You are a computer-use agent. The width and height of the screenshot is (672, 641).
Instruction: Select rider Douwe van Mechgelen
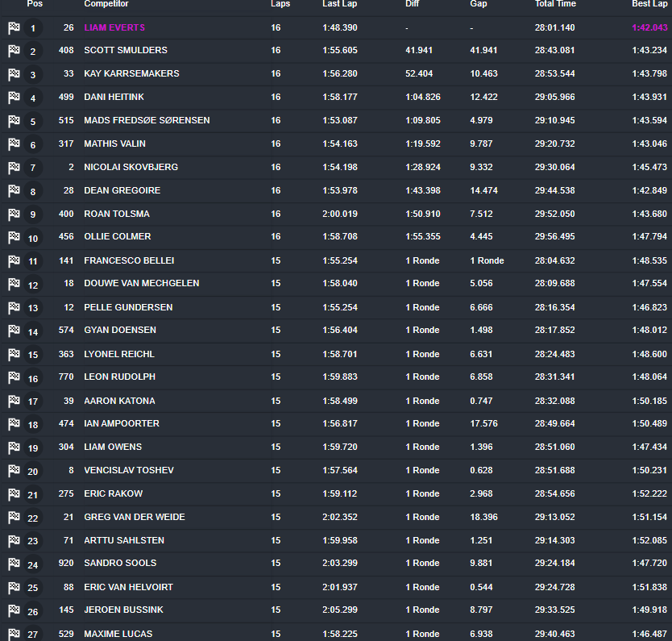pos(143,283)
